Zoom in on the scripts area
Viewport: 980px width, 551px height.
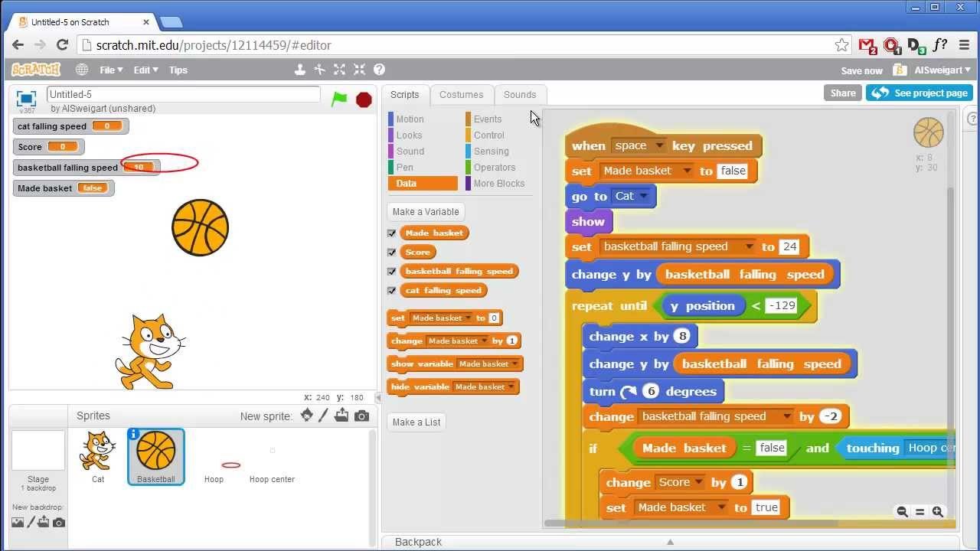(938, 512)
